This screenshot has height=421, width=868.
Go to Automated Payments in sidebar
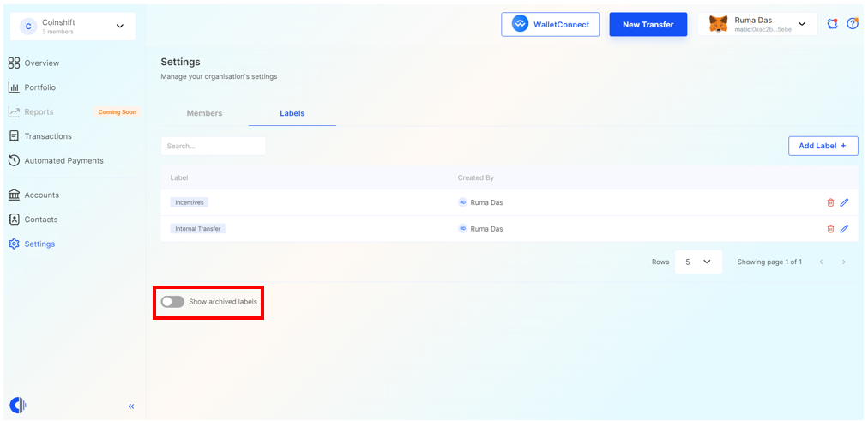tap(63, 160)
